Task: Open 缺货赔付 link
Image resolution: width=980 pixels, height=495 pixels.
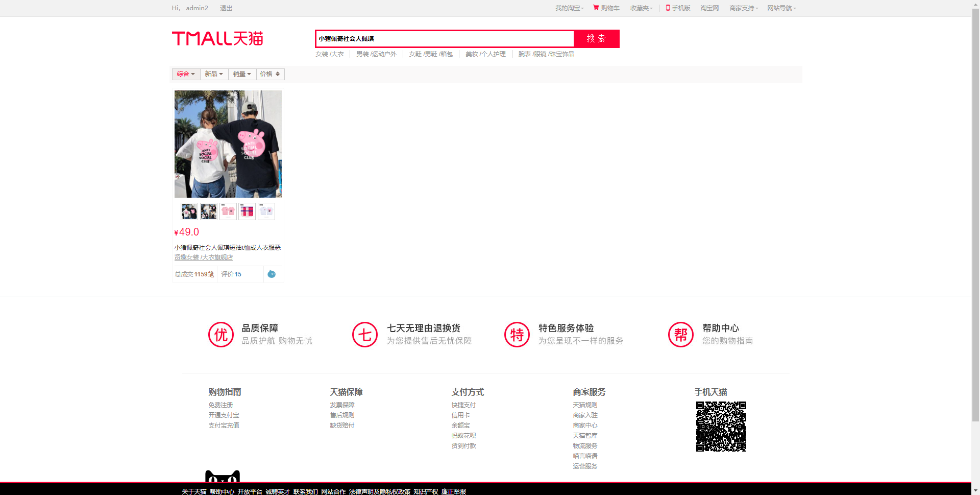Action: coord(342,426)
